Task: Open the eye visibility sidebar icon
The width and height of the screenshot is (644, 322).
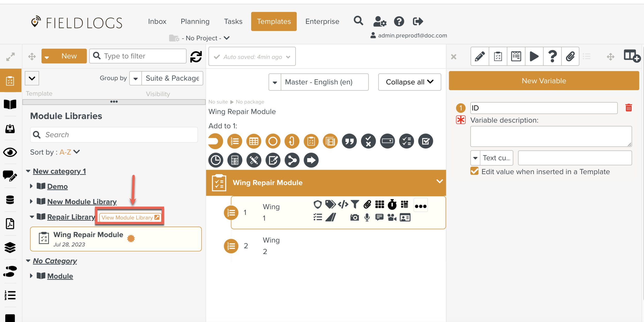Action: tap(10, 152)
